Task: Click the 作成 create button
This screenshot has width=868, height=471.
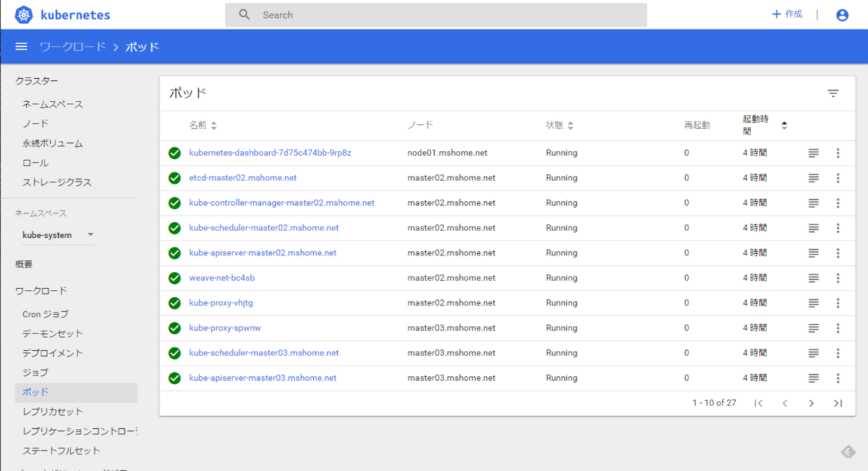Action: (x=787, y=15)
